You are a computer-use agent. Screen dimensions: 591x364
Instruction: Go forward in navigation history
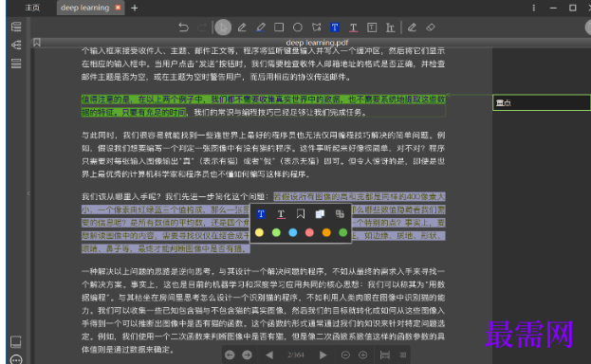tap(247, 355)
